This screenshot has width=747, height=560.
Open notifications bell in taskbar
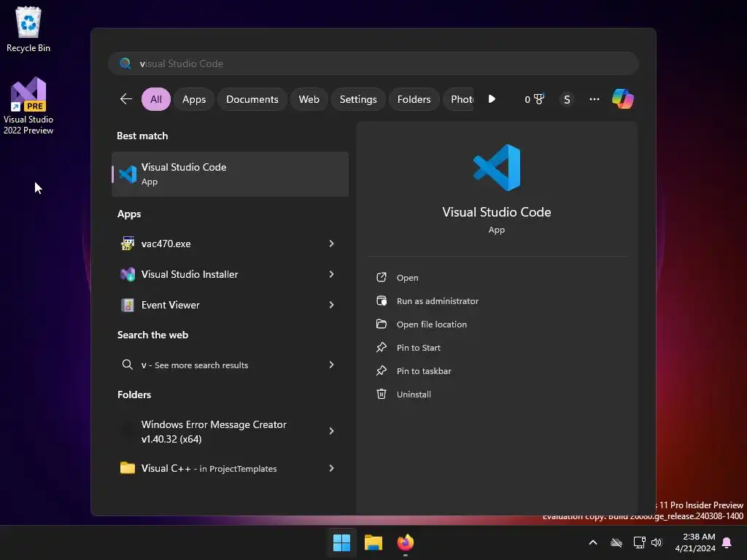pos(727,542)
